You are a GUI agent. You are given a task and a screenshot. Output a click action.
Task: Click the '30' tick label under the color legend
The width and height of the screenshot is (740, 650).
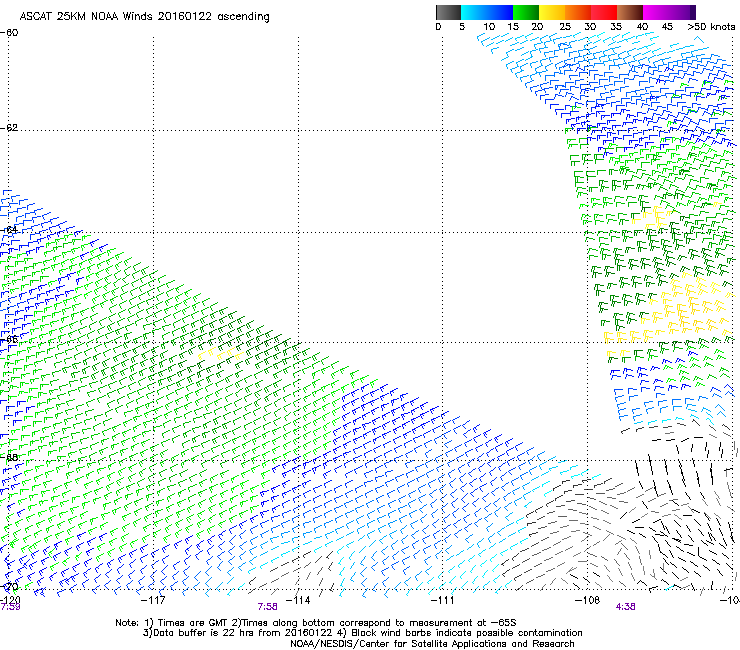(590, 26)
